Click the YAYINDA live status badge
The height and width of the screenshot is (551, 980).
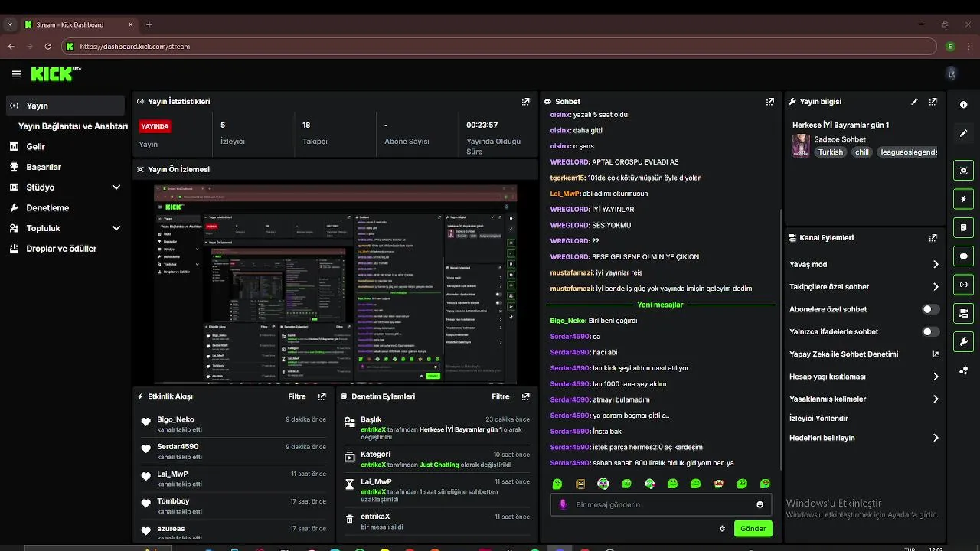tap(155, 126)
